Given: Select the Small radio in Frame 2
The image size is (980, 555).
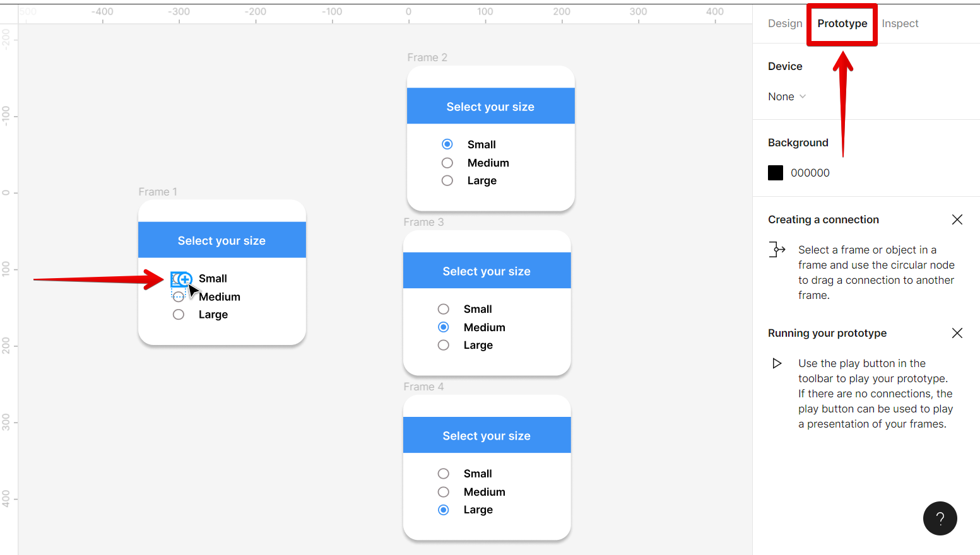Looking at the screenshot, I should tap(447, 144).
